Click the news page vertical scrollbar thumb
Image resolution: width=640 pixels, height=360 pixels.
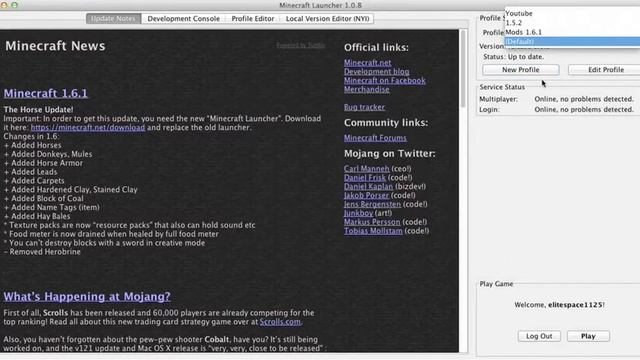(463, 69)
